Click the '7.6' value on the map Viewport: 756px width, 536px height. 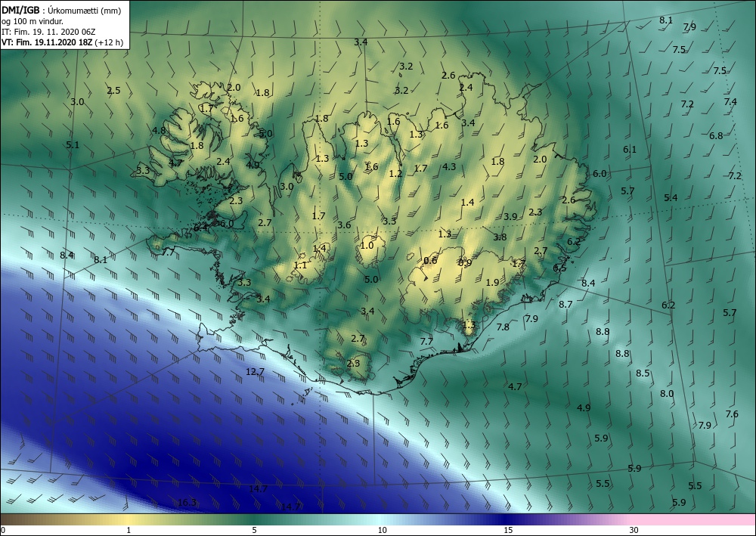pyautogui.click(x=732, y=414)
